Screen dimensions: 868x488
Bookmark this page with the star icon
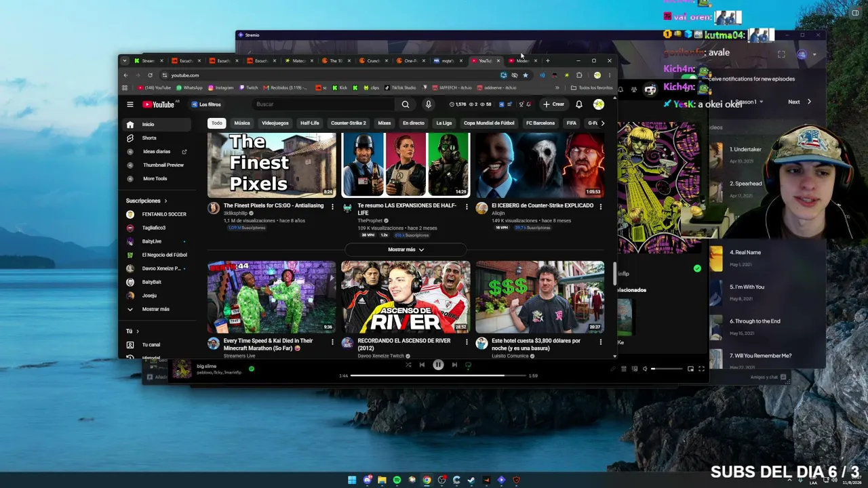coord(525,75)
